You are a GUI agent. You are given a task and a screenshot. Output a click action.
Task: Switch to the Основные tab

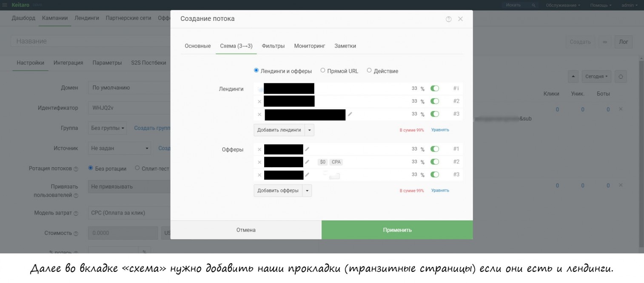(x=198, y=46)
